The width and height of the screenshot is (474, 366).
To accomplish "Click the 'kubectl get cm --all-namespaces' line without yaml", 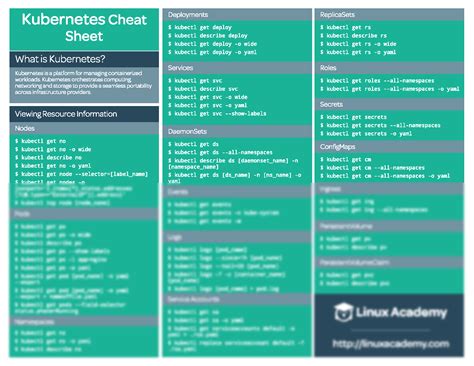I will coord(372,168).
